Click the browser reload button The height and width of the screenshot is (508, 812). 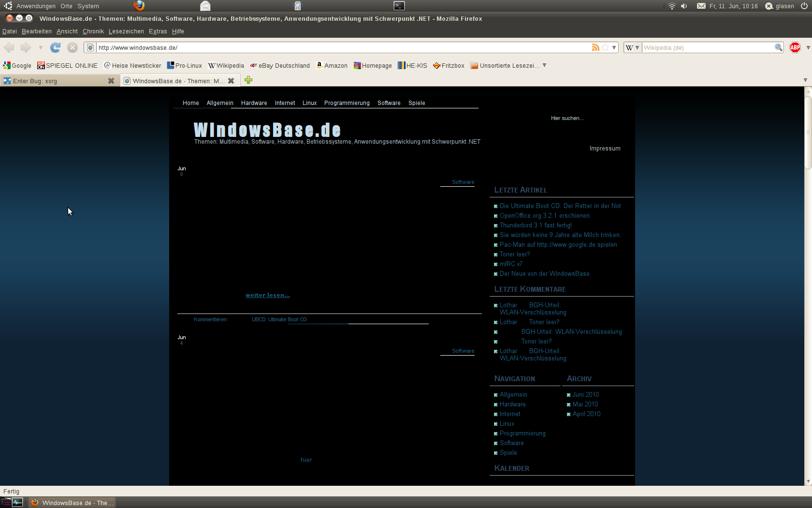pos(56,47)
